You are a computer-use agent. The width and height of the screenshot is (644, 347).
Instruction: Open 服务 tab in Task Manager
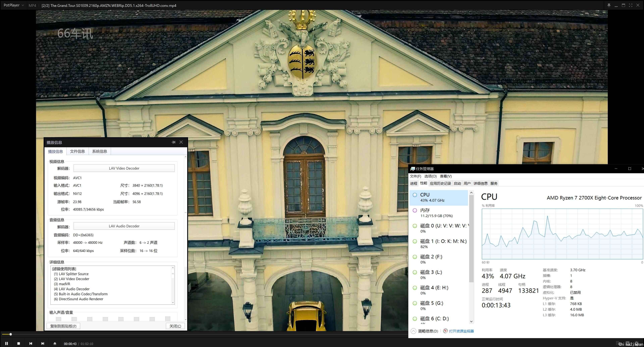(494, 183)
